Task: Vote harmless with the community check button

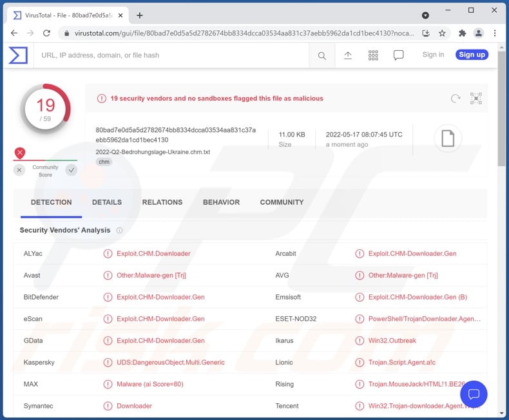Action: coord(71,170)
